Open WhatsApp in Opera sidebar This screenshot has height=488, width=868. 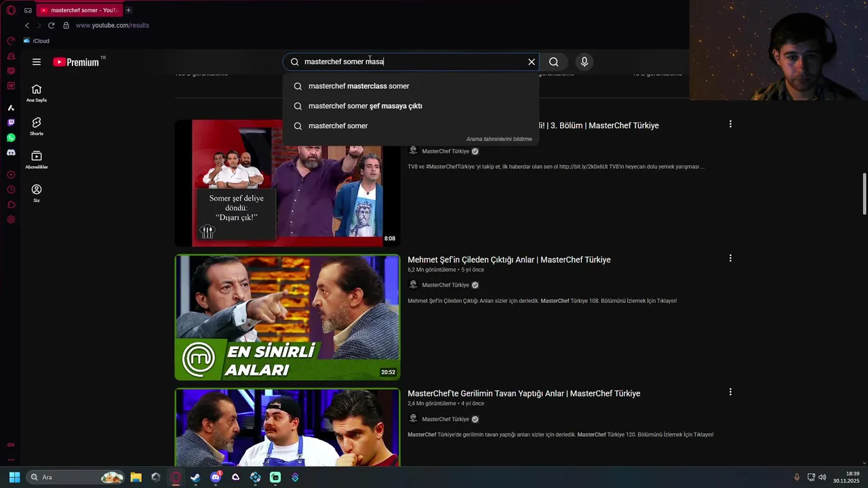pos(11,138)
